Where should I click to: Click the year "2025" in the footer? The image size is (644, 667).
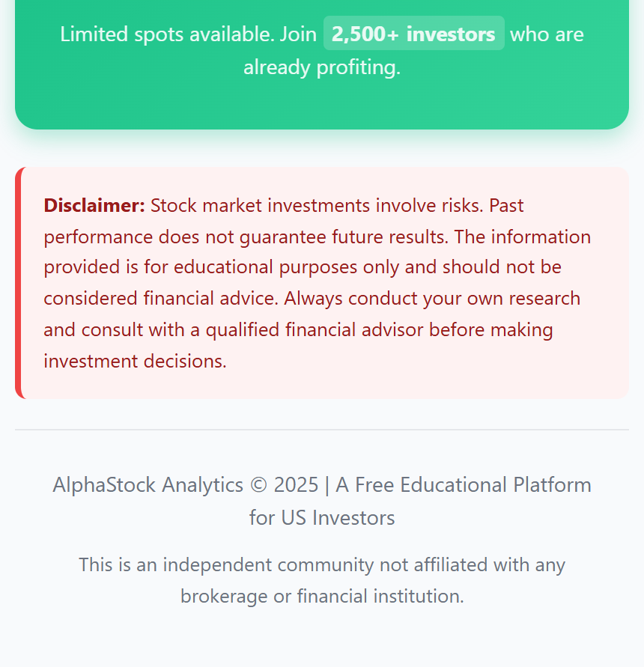pos(296,485)
